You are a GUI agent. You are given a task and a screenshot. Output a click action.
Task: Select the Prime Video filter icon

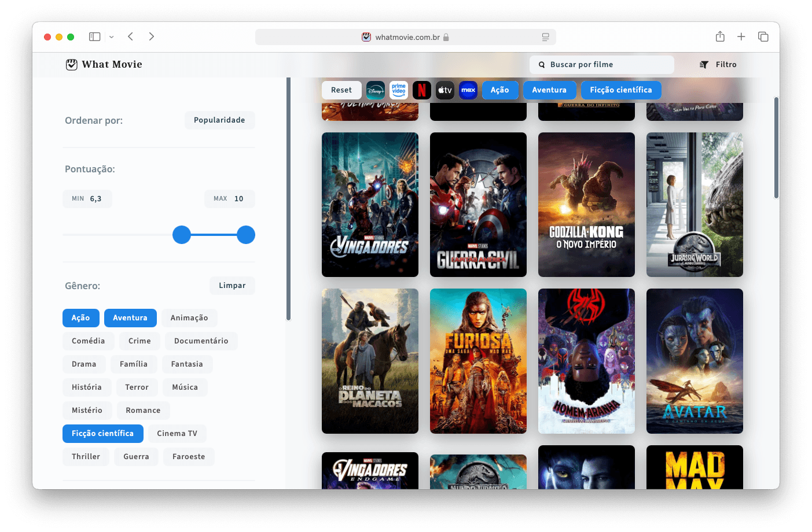pos(399,90)
